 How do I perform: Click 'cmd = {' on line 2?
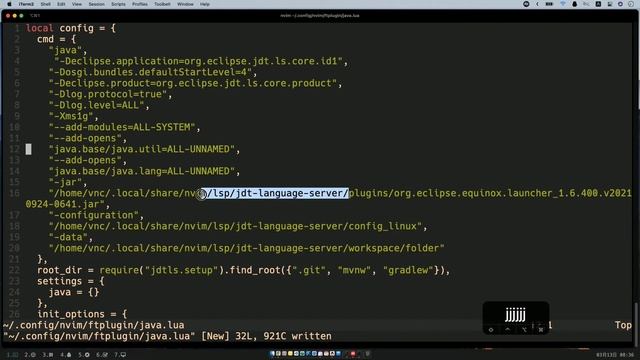(56, 39)
